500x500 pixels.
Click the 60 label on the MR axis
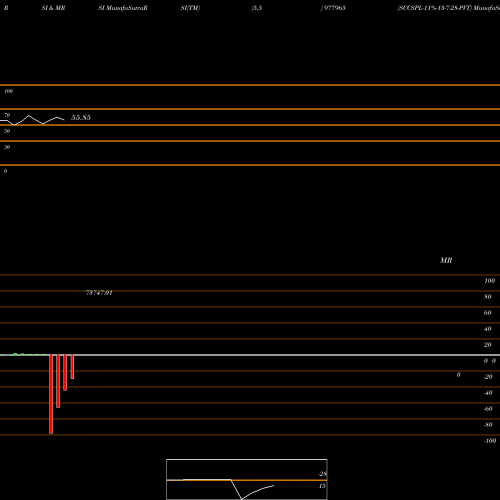tap(488, 313)
